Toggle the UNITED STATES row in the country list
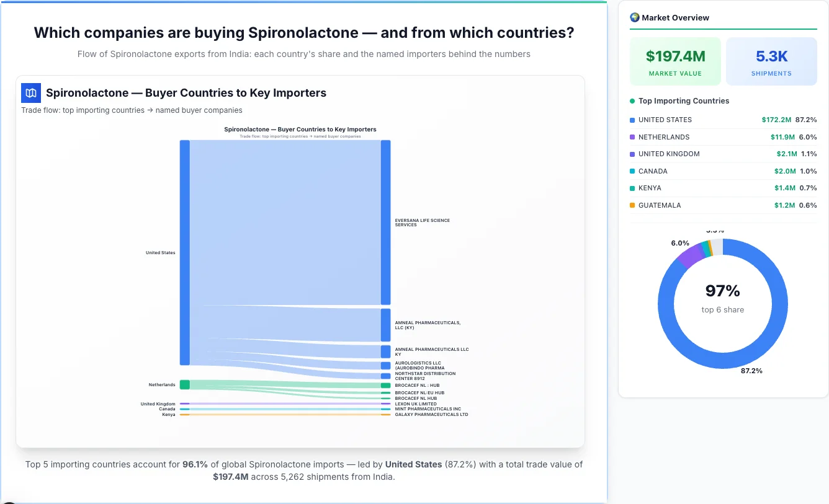This screenshot has height=504, width=829. [723, 120]
